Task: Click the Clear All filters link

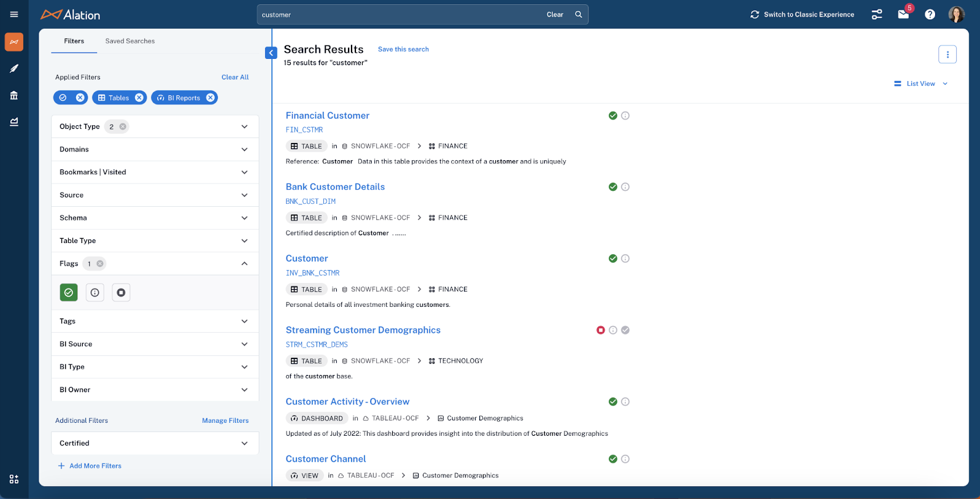Action: coord(235,77)
